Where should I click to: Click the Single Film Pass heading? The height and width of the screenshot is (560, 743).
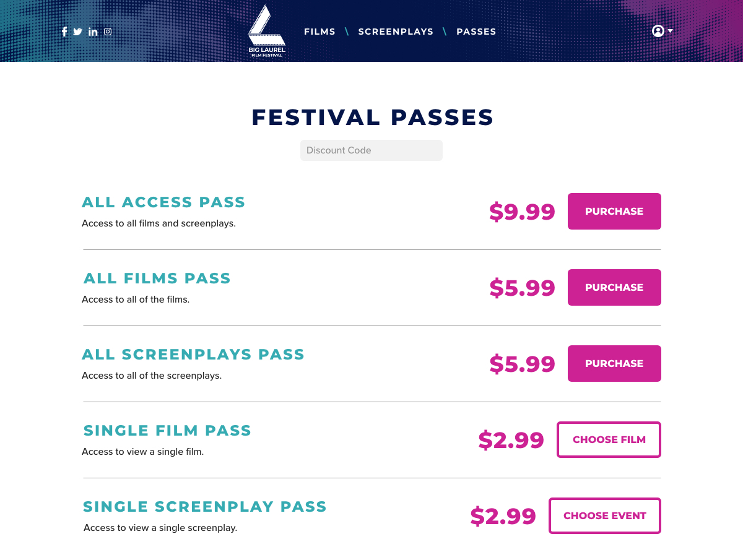(167, 431)
